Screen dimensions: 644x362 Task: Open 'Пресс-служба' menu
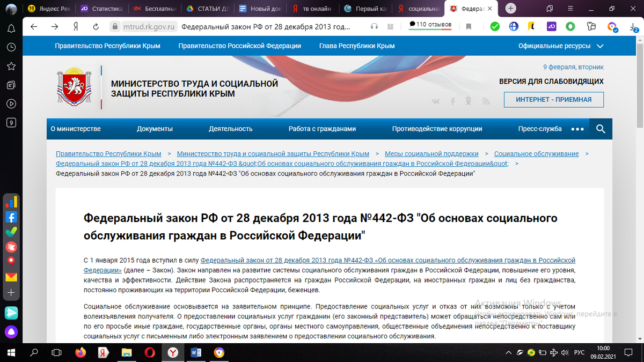click(540, 129)
